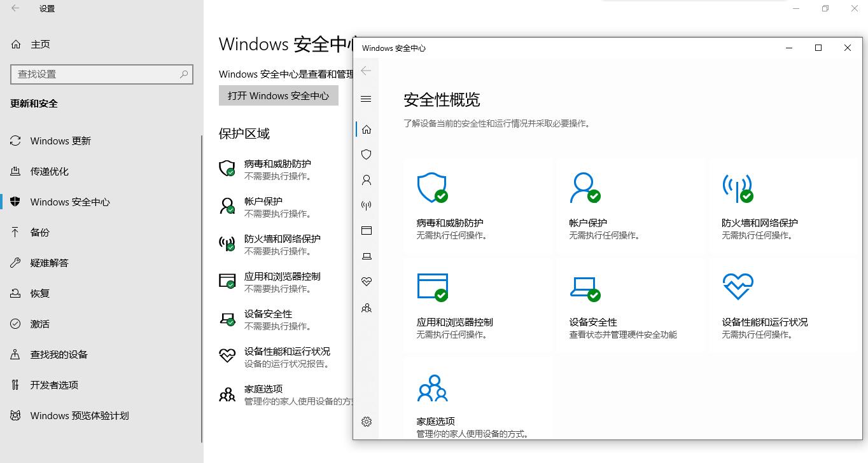Switch to Windows 更新 in Settings sidebar

pyautogui.click(x=60, y=141)
